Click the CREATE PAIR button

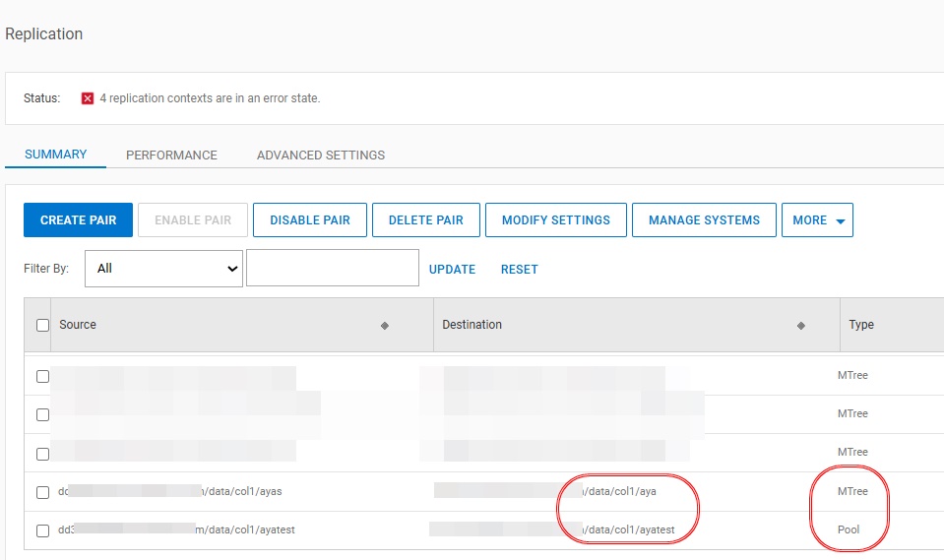point(79,220)
